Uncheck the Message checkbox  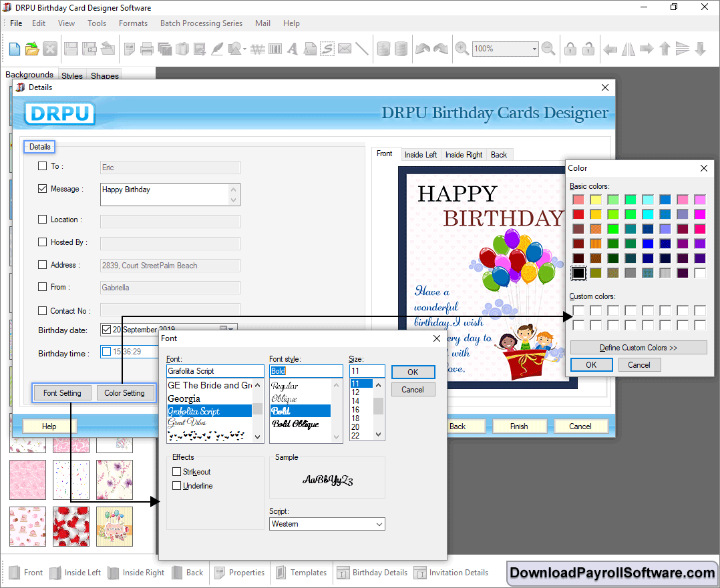(42, 189)
